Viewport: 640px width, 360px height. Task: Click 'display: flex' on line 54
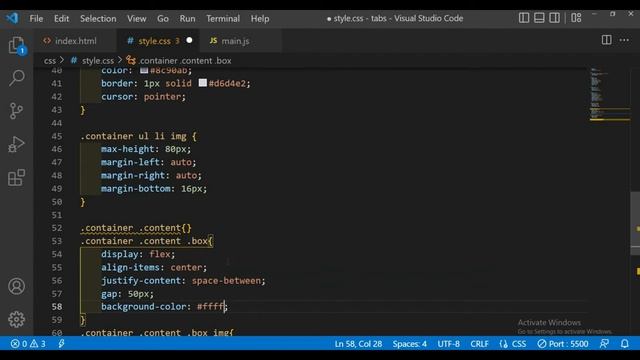138,254
